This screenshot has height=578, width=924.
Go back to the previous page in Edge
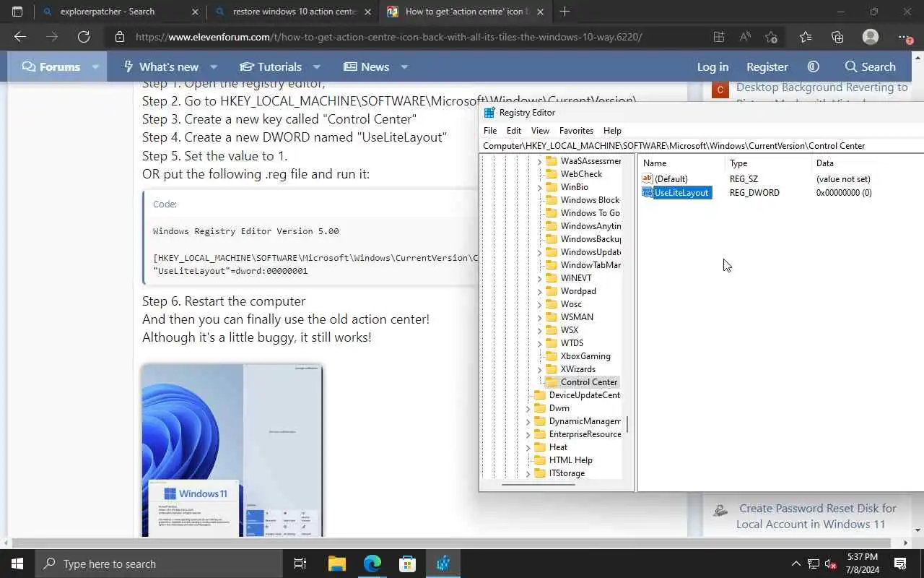[20, 37]
